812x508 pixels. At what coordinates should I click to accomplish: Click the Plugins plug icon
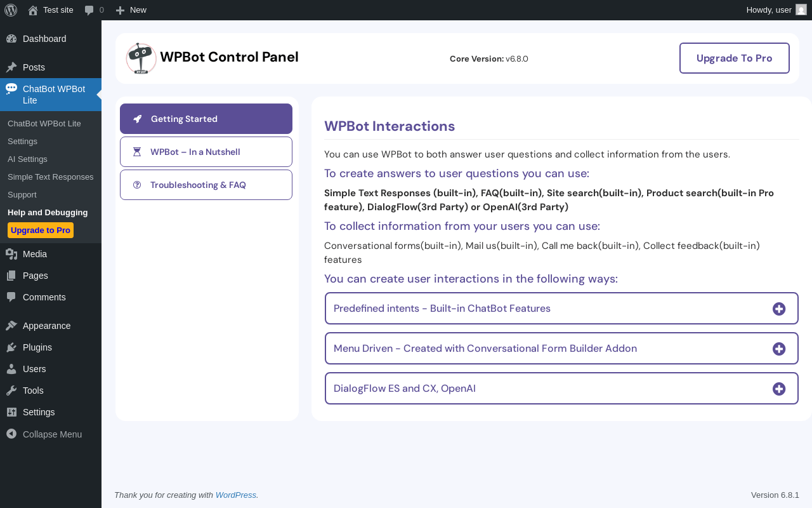(x=11, y=347)
